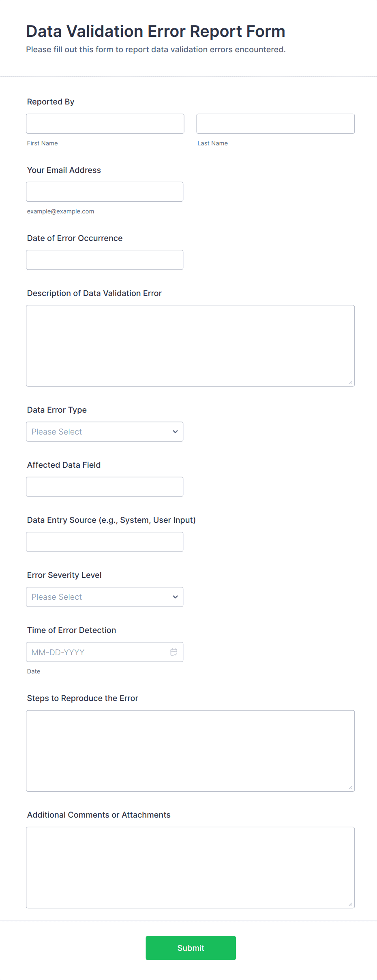Click the Description of Data Validation Error textarea
This screenshot has height=980, width=377.
190,345
